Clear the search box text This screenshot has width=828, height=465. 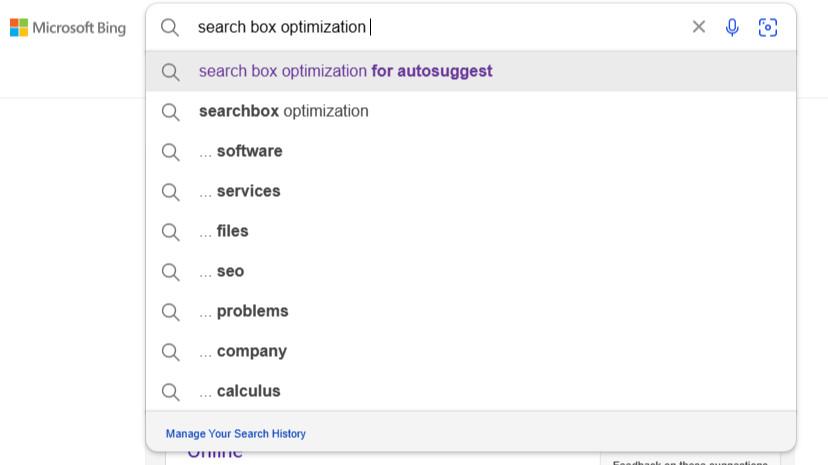(x=699, y=27)
